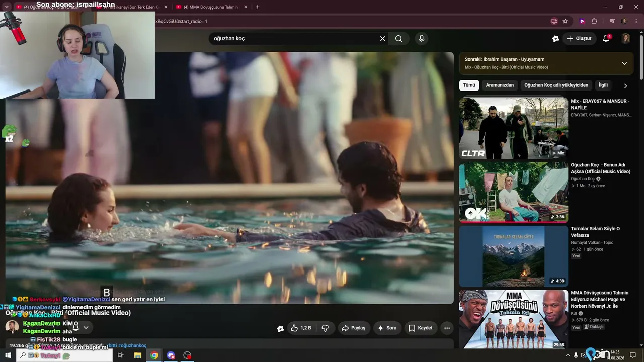Select 'Oğuzhan Koç adlı yükleyiciden' chip
Screen dimensions: 644x362
pyautogui.click(x=556, y=85)
